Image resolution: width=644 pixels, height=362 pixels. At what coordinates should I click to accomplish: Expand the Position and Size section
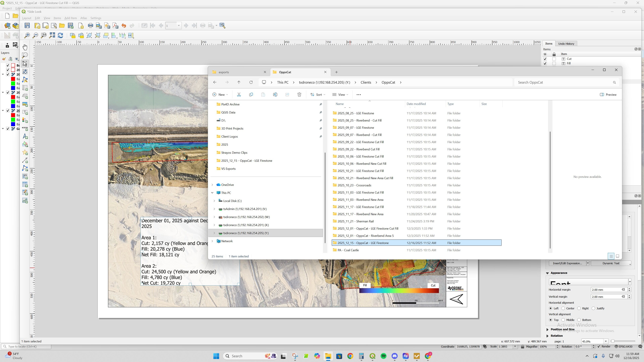(x=548, y=329)
